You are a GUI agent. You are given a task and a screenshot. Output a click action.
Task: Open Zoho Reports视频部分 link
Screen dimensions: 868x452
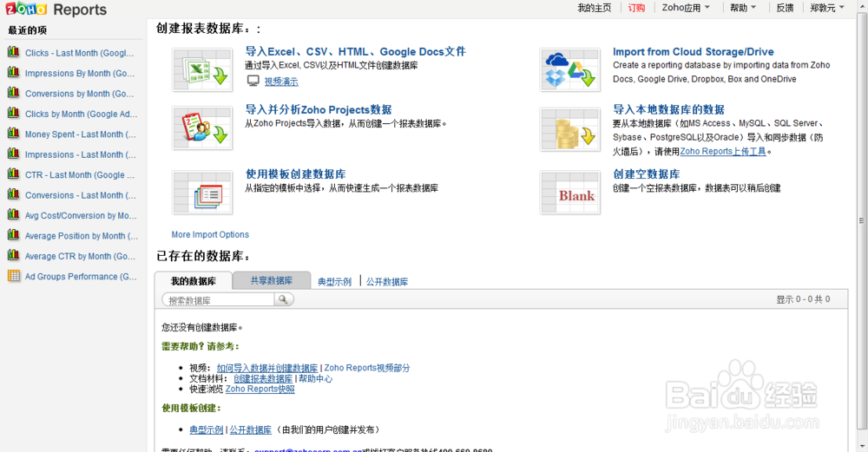pyautogui.click(x=367, y=368)
